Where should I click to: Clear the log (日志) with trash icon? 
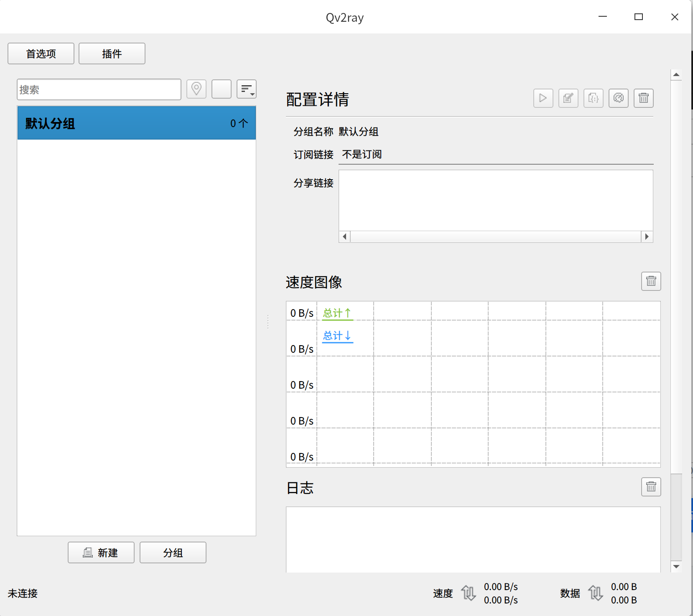651,487
